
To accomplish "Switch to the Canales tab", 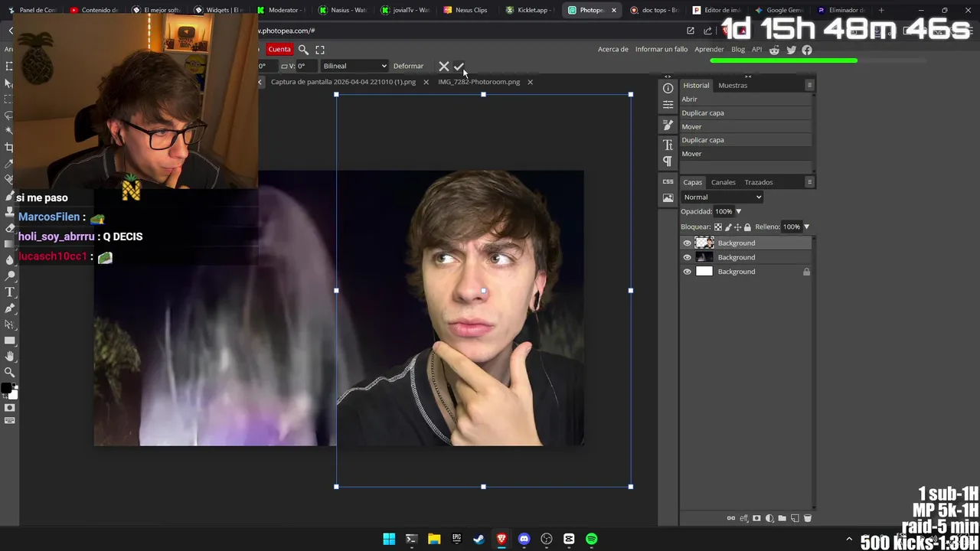I will pyautogui.click(x=723, y=182).
